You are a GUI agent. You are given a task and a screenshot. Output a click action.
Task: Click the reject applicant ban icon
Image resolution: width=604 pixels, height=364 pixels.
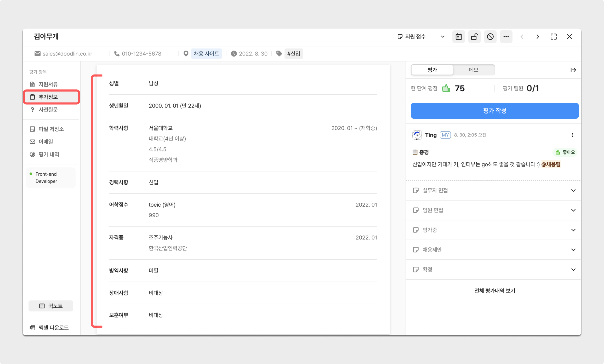click(490, 37)
